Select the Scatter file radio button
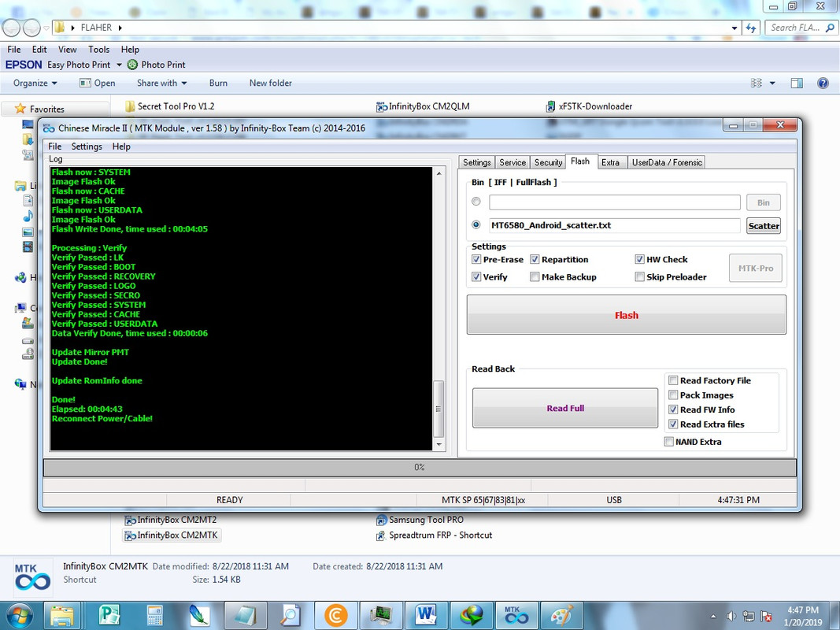Image resolution: width=840 pixels, height=630 pixels. click(476, 225)
